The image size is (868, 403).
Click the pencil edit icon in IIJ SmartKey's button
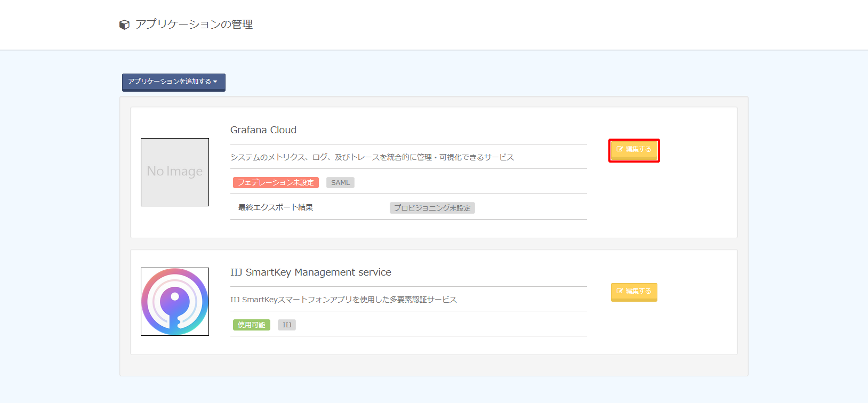coord(620,291)
